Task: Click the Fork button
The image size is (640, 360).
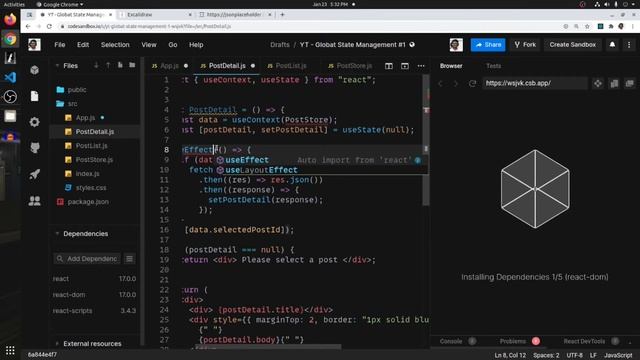Action: pyautogui.click(x=525, y=44)
